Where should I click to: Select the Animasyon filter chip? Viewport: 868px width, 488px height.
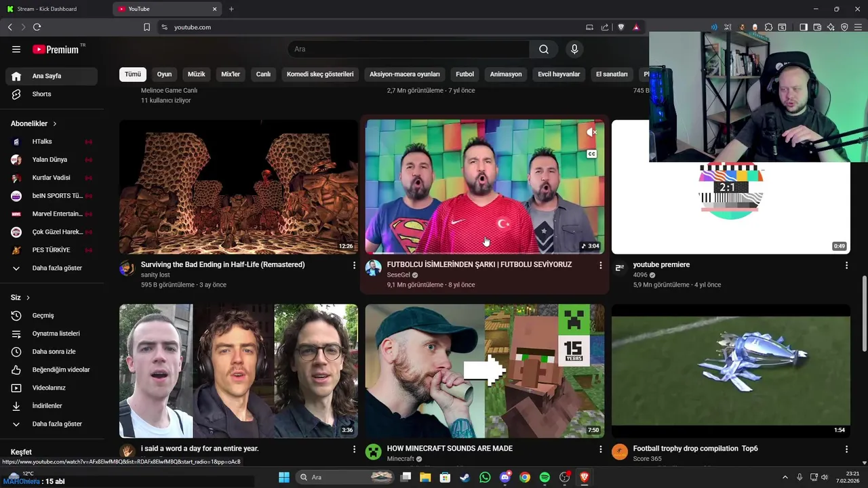tap(506, 75)
